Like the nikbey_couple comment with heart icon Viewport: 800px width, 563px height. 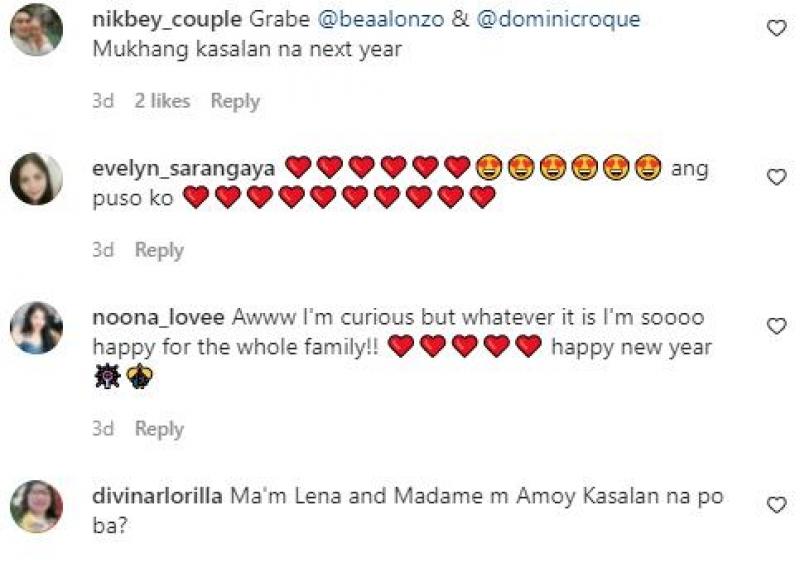point(776,28)
